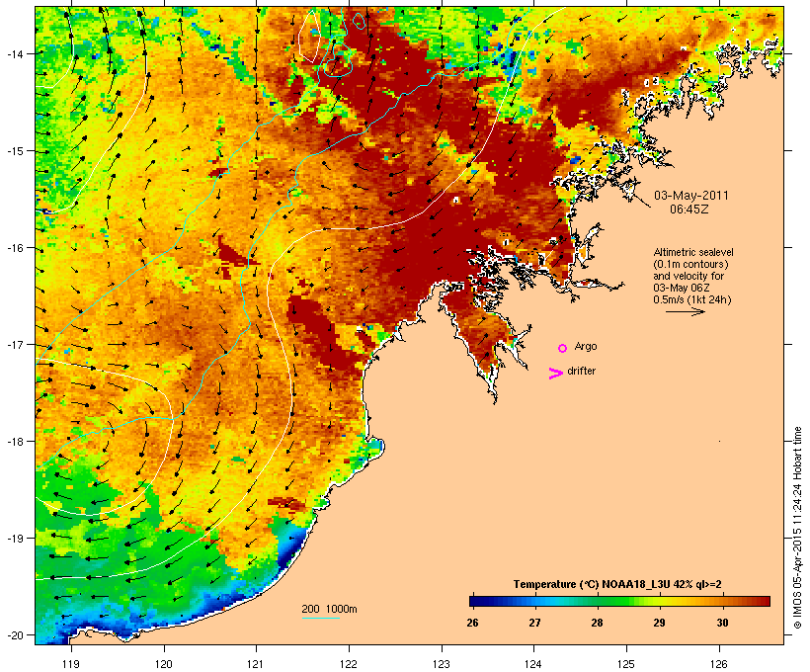Image resolution: width=810 pixels, height=672 pixels.
Task: Click the latitude axis label -16
Action: pos(15,248)
